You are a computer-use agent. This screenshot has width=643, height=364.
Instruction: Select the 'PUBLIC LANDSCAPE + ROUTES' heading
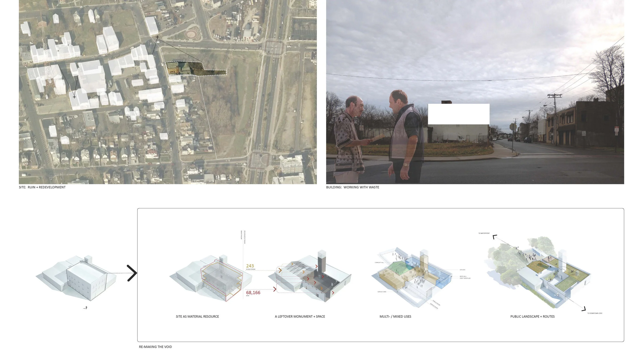click(x=532, y=316)
